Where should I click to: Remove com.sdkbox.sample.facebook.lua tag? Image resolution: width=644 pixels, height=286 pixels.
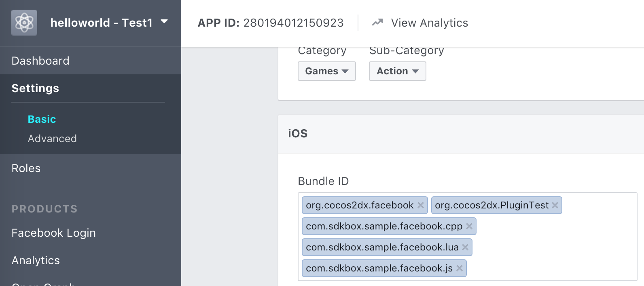pos(465,247)
